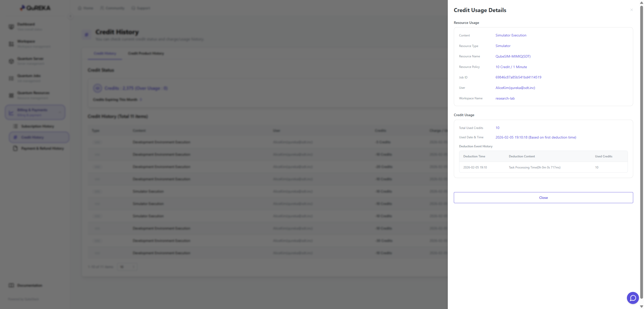Click the Quantum Server sidebar icon
This screenshot has width=644, height=309.
tap(11, 61)
